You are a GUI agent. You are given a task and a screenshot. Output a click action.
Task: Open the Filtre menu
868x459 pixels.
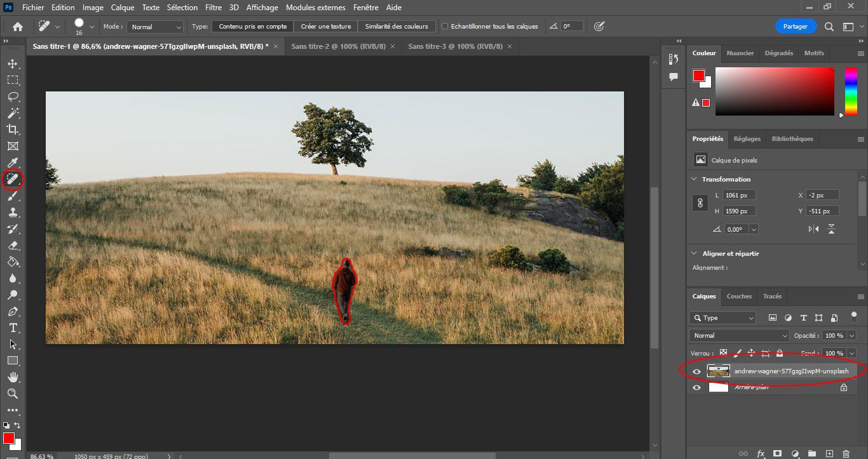pyautogui.click(x=214, y=8)
